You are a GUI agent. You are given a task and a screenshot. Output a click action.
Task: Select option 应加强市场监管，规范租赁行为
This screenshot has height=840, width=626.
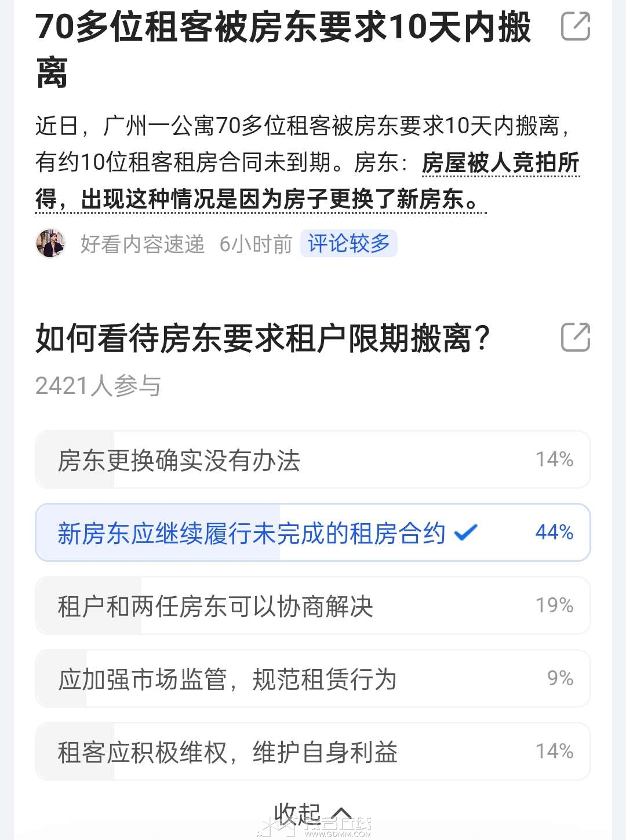(313, 679)
